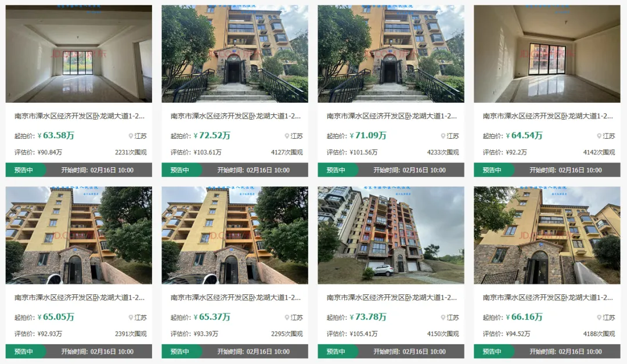Click the starting price ¥65.37万
This screenshot has height=364, width=627.
212,317
